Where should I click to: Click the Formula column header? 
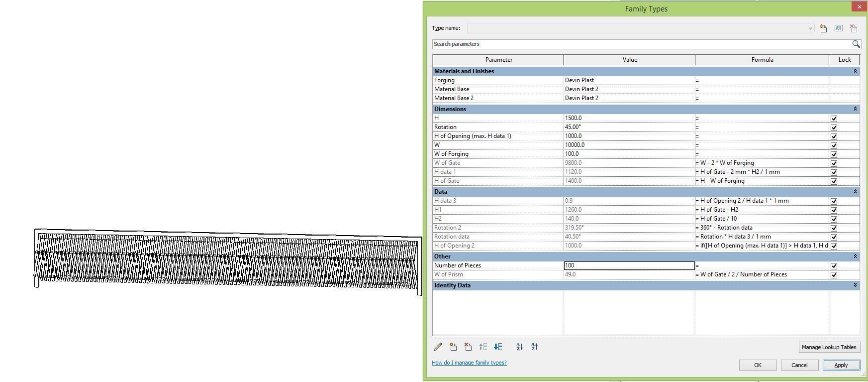click(x=762, y=60)
